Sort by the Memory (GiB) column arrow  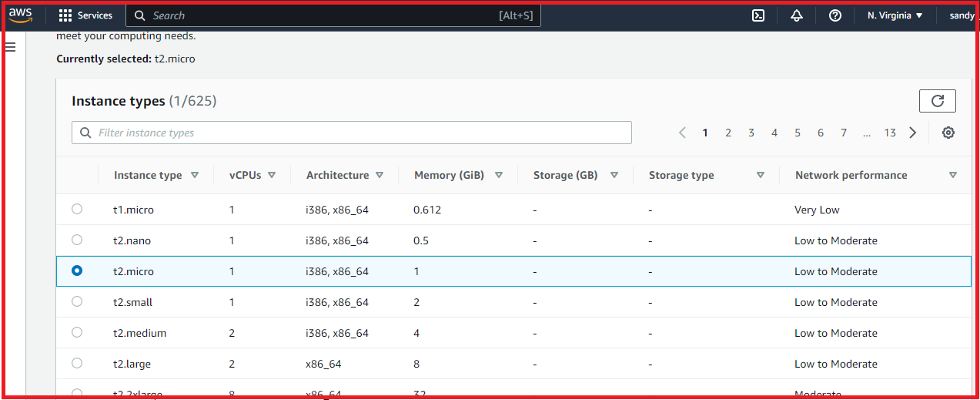[x=499, y=175]
